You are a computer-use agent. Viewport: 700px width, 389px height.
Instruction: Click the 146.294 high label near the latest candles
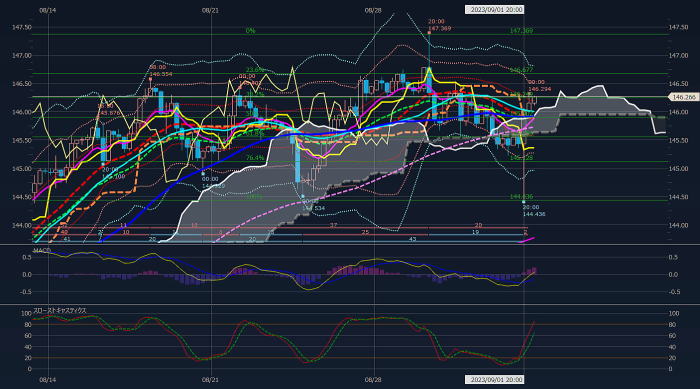pos(539,89)
